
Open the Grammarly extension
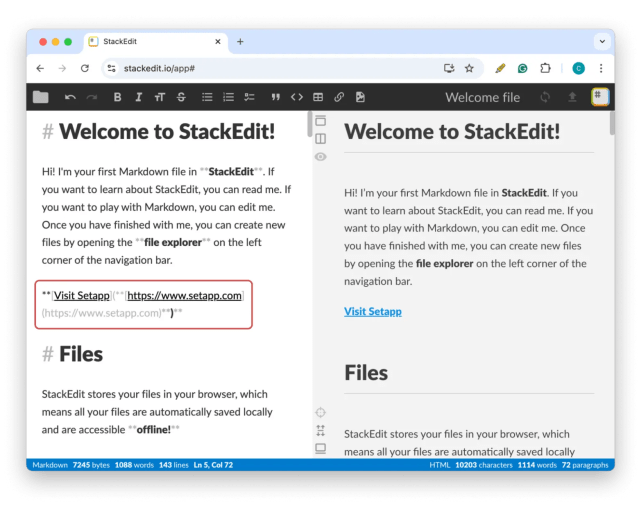tap(522, 68)
